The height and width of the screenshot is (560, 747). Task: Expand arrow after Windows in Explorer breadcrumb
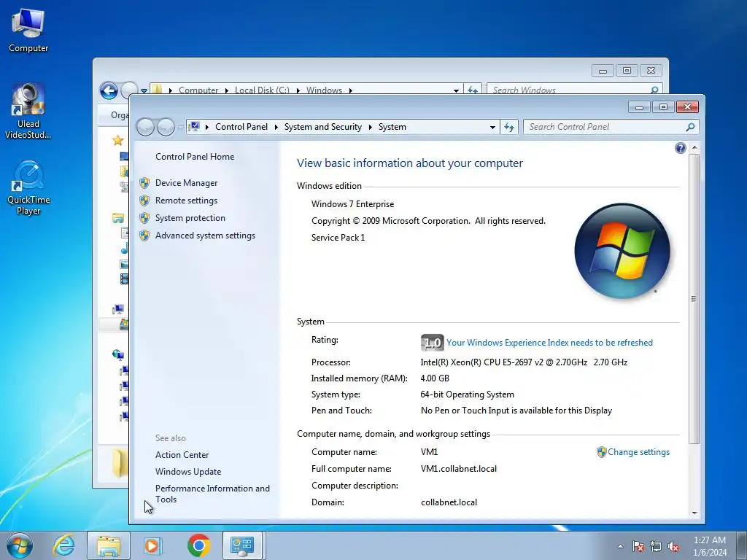[x=351, y=90]
